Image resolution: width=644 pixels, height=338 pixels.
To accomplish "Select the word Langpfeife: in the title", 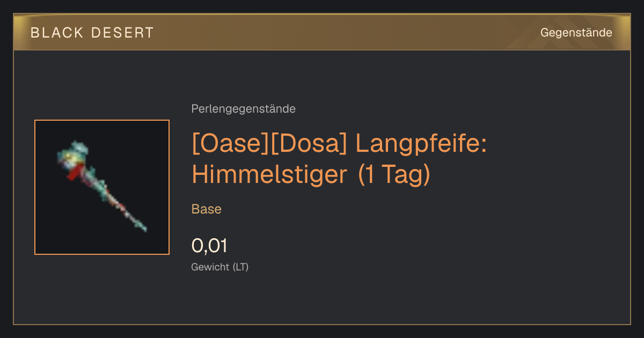I will click(421, 144).
